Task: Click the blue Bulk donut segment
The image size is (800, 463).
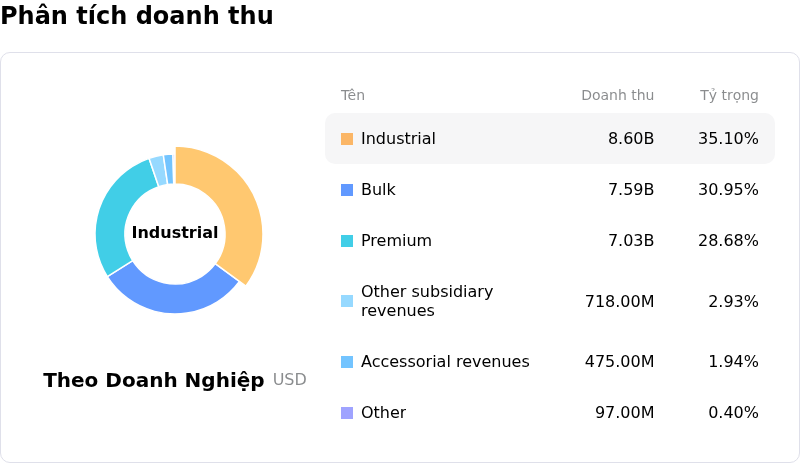Action: [172, 293]
